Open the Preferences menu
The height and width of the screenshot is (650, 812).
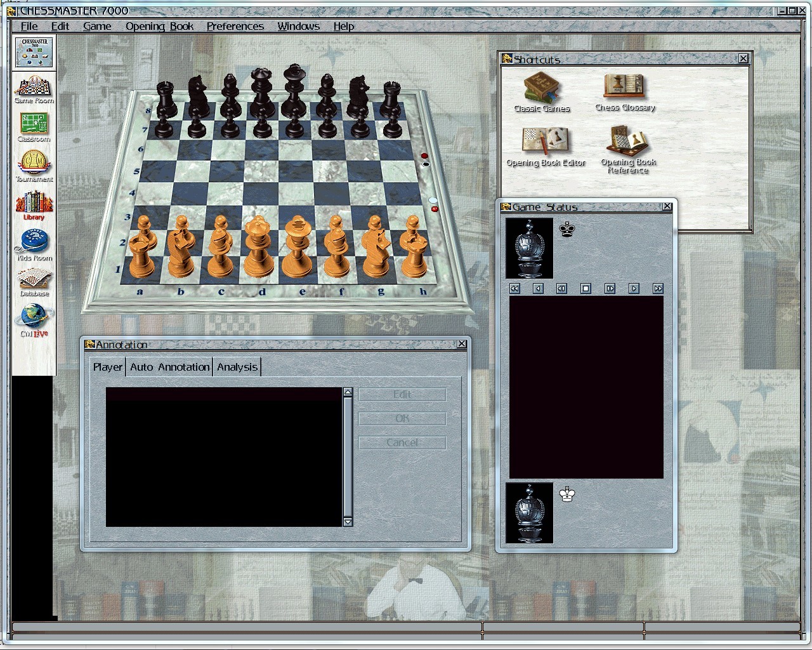[x=235, y=26]
